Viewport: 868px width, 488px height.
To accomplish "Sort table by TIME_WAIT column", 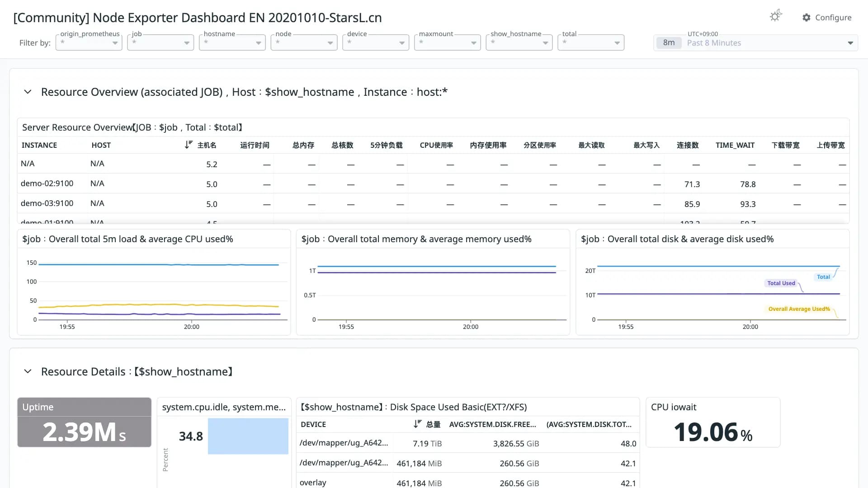I will (x=735, y=145).
